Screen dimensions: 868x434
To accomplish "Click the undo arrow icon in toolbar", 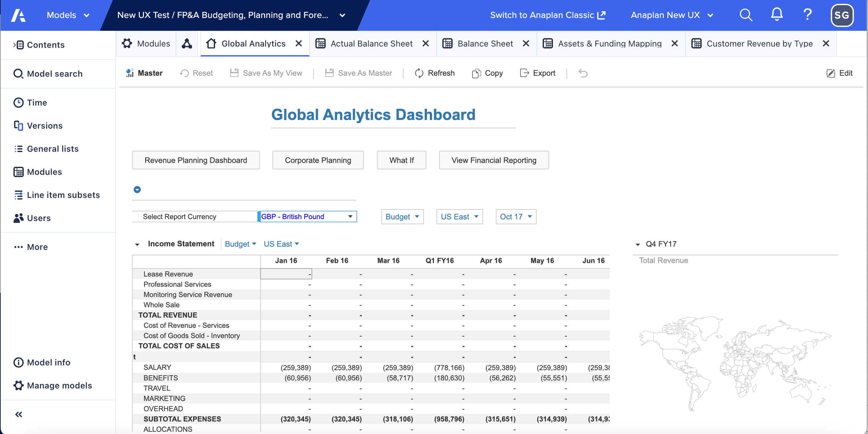I will [x=583, y=73].
